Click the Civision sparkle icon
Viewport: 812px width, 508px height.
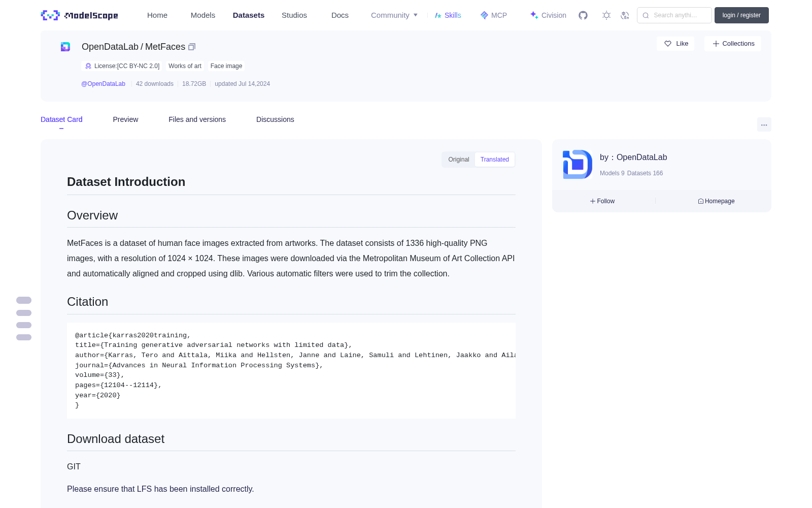(x=534, y=15)
